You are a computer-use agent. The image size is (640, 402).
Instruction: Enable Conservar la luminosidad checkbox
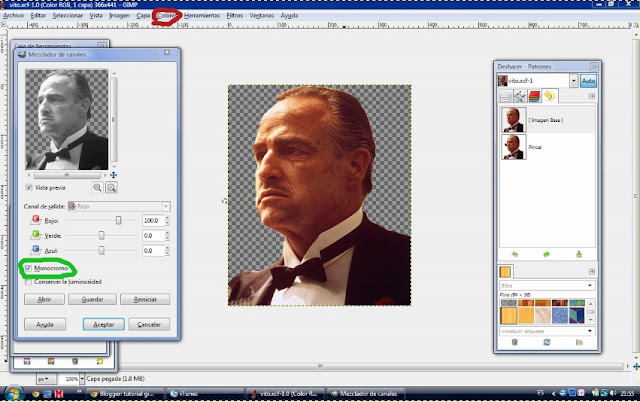click(28, 282)
